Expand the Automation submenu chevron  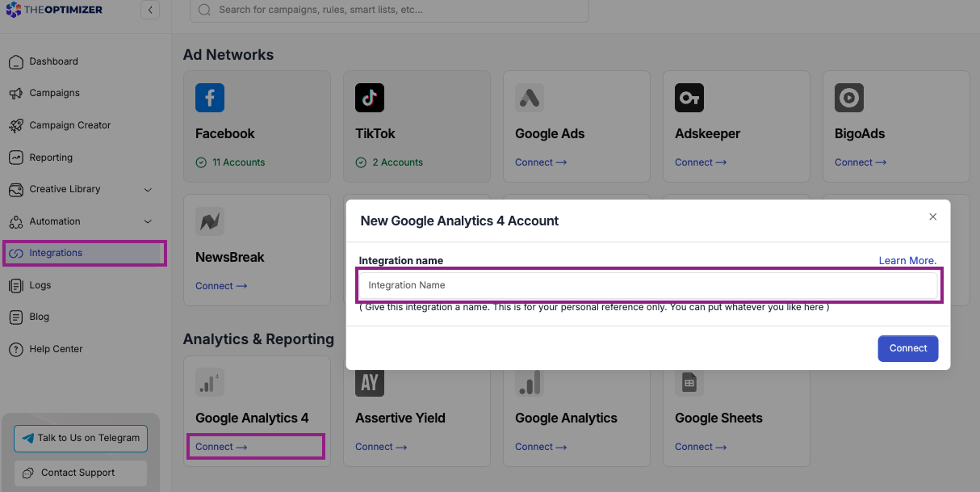point(148,221)
